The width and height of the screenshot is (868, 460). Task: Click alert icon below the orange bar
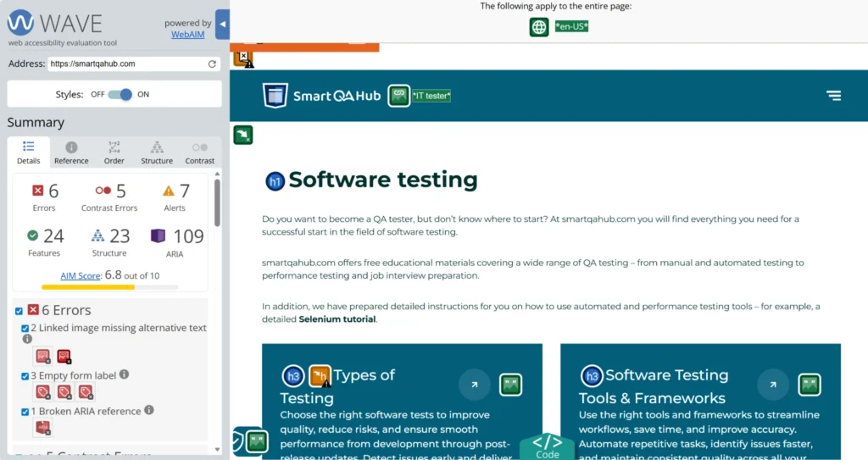pyautogui.click(x=243, y=59)
